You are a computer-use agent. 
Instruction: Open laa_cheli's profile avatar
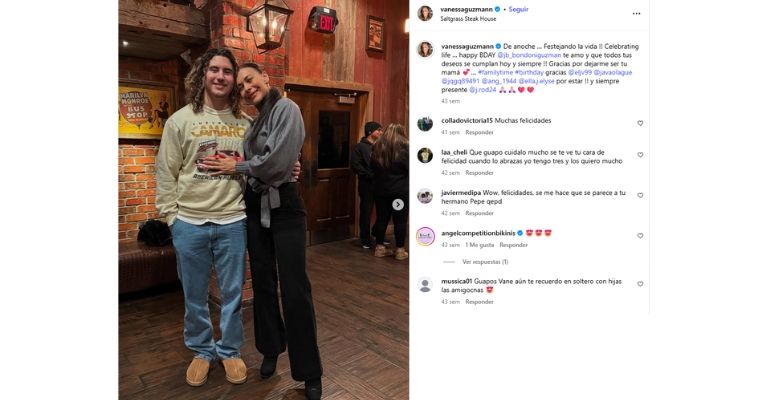[425, 155]
